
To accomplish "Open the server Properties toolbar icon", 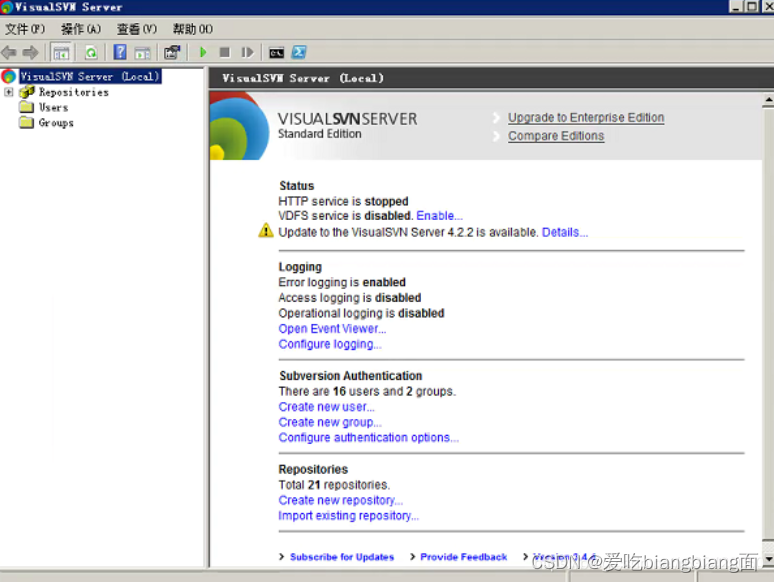I will click(172, 52).
